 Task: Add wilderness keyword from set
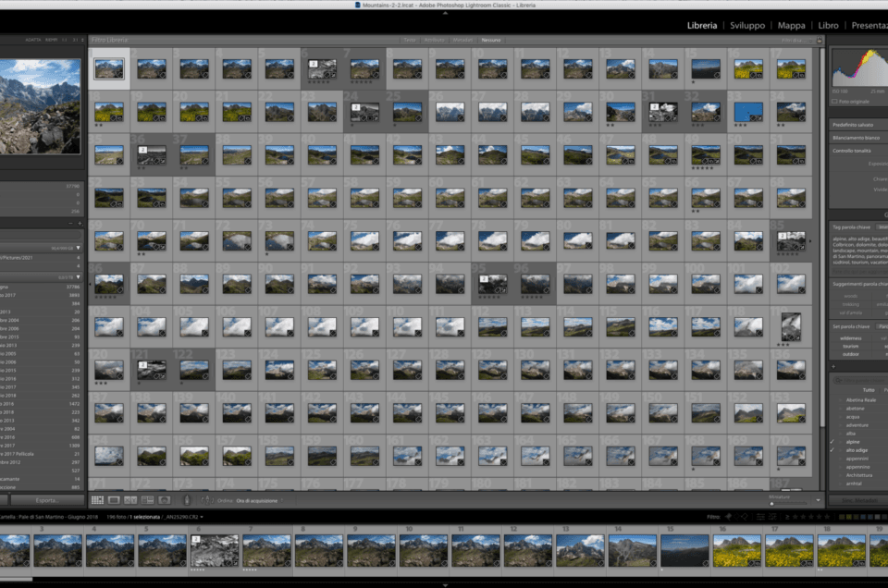pos(851,338)
